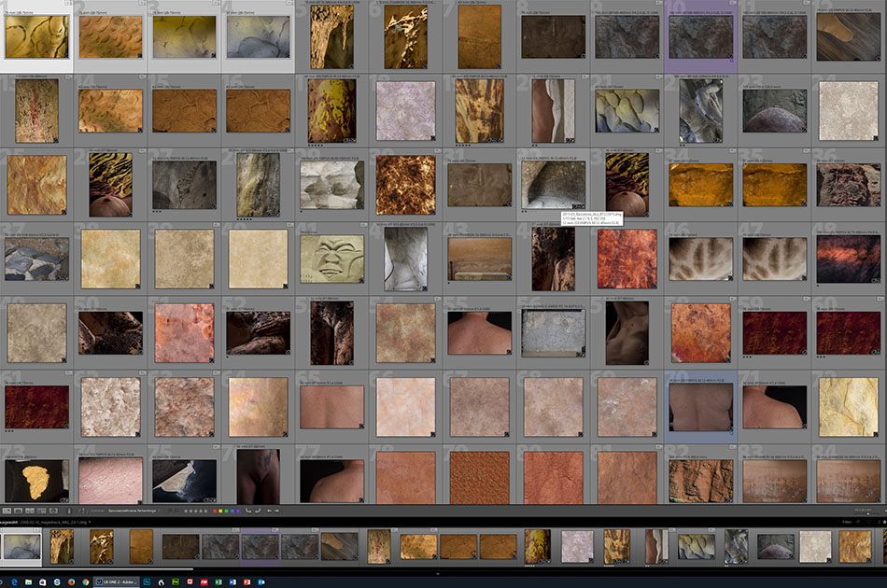887x588 pixels.
Task: Open Compare view from the toolbar
Action: pos(31,511)
